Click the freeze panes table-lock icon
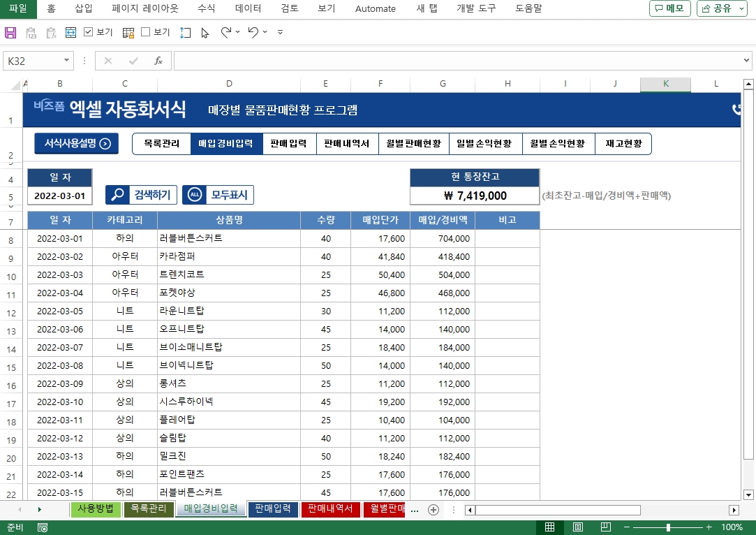This screenshot has height=535, width=756. (128, 32)
